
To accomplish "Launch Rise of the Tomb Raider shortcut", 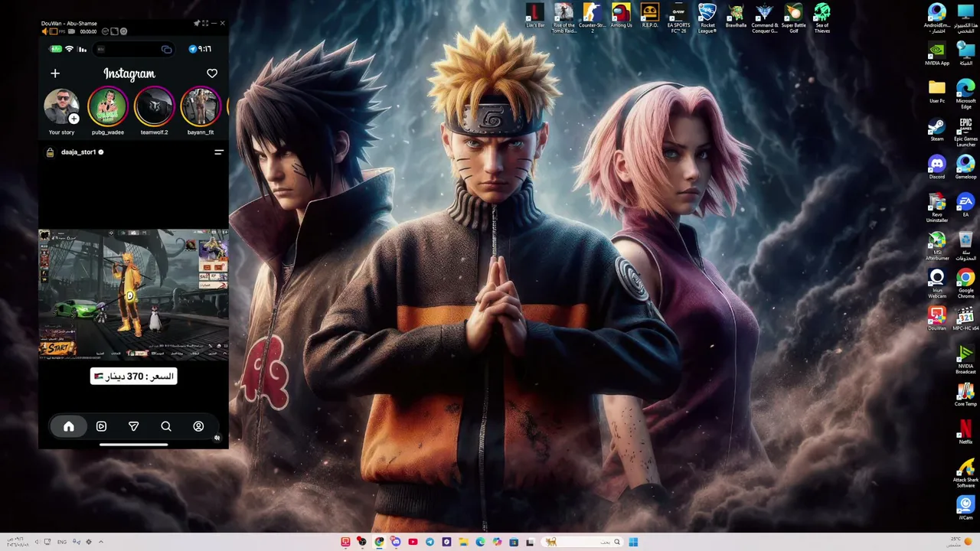I will pyautogui.click(x=563, y=18).
